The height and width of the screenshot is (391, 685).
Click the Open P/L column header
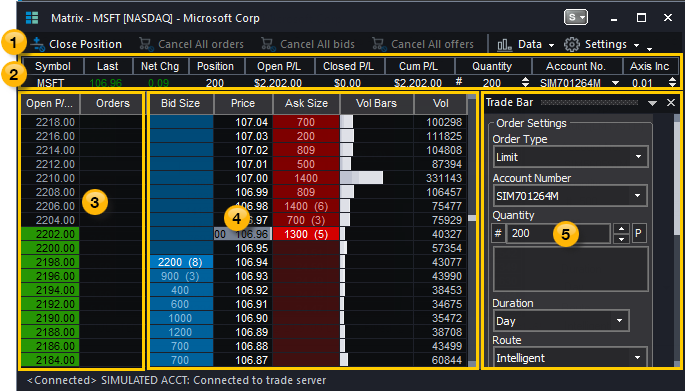pyautogui.click(x=51, y=104)
